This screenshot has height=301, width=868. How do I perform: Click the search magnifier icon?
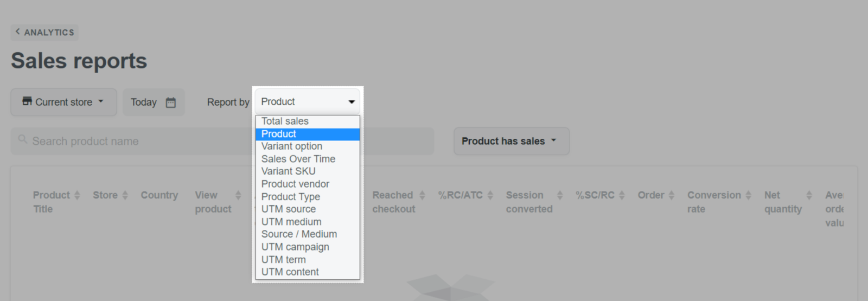click(x=23, y=139)
